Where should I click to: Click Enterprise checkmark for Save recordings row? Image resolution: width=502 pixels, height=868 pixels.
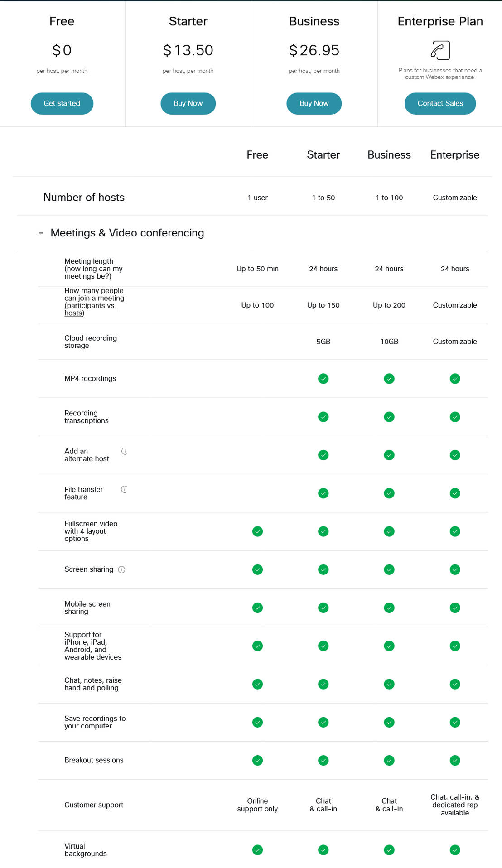455,722
